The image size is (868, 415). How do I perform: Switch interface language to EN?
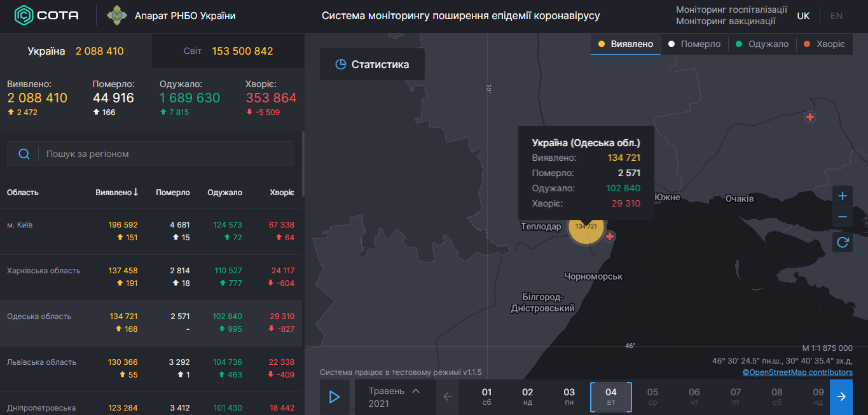pos(836,15)
